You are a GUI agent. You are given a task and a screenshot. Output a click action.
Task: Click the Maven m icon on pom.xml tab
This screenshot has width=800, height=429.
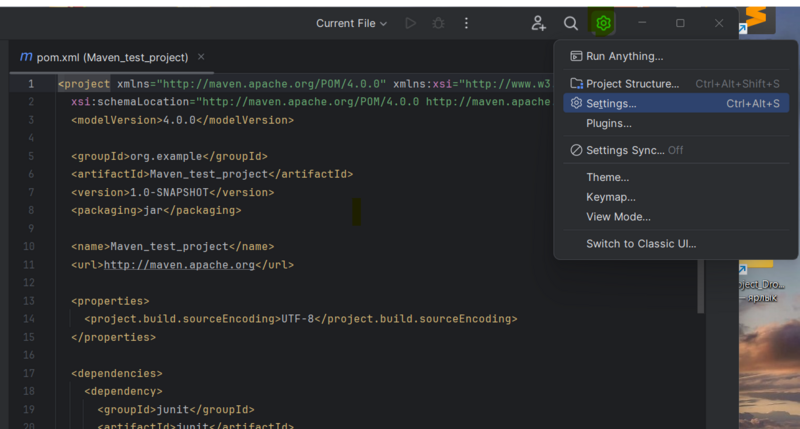pyautogui.click(x=26, y=57)
